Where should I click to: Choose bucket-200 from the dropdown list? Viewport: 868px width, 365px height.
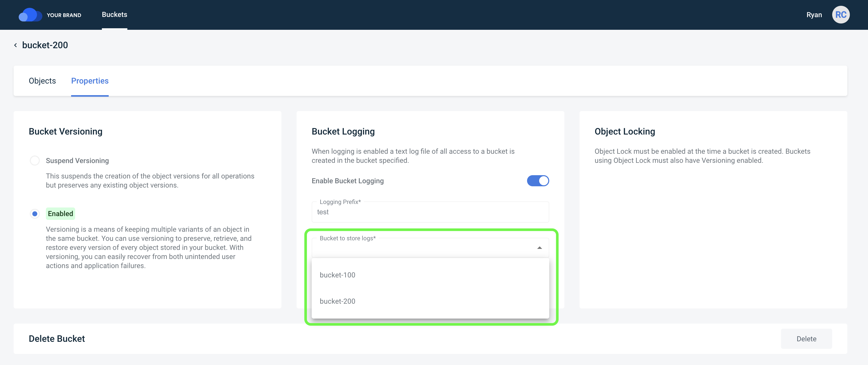pos(430,301)
